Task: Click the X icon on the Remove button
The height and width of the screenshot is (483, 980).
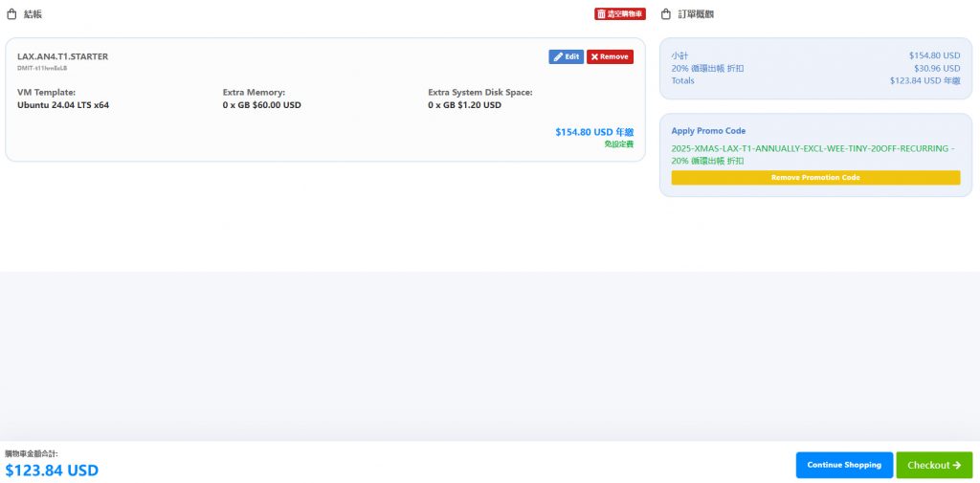Action: tap(594, 56)
